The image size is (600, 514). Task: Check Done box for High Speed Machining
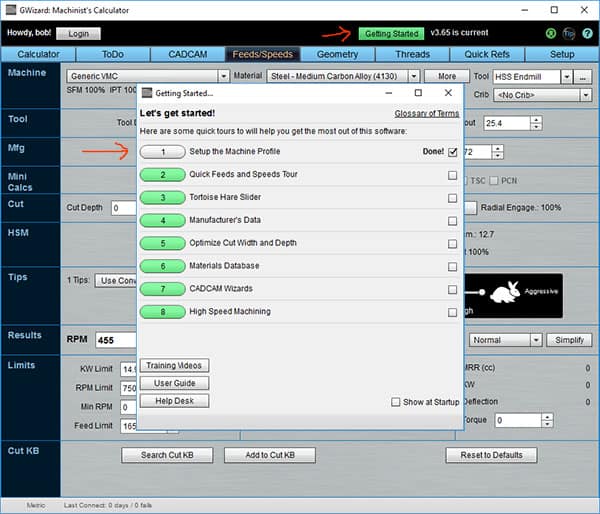click(452, 312)
